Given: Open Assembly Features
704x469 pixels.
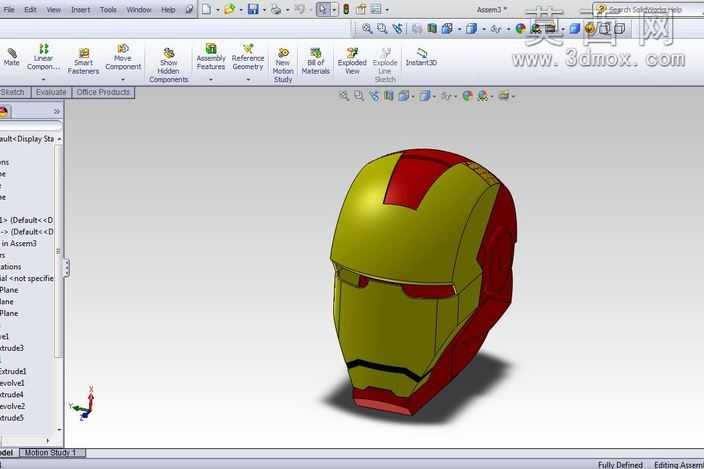Looking at the screenshot, I should coord(211,57).
